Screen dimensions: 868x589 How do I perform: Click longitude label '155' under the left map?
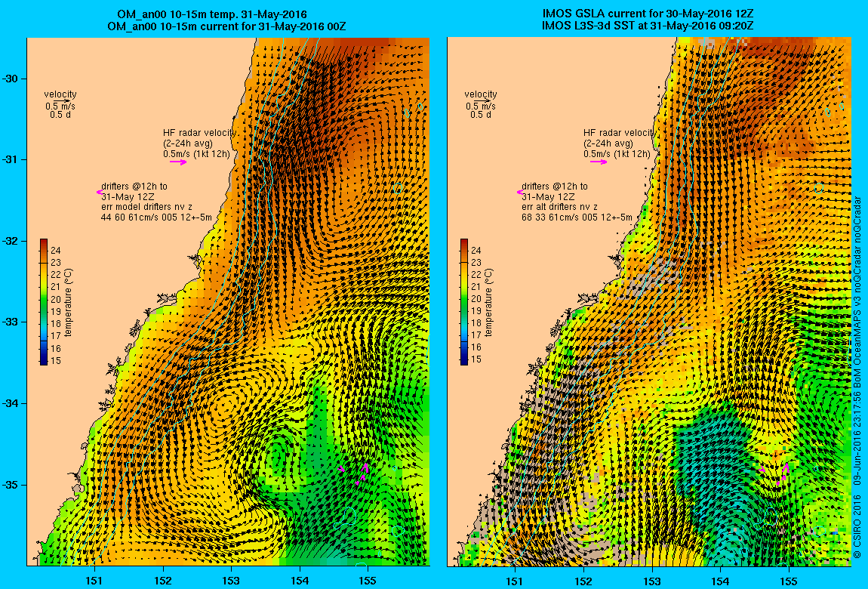368,581
